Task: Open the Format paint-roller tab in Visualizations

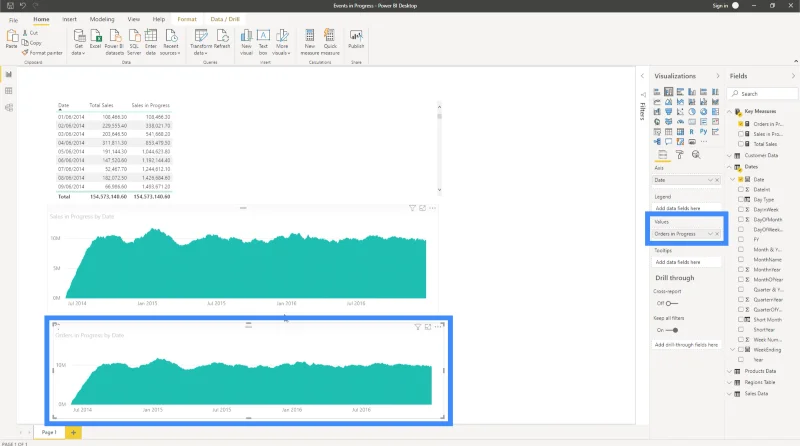Action: pos(680,155)
